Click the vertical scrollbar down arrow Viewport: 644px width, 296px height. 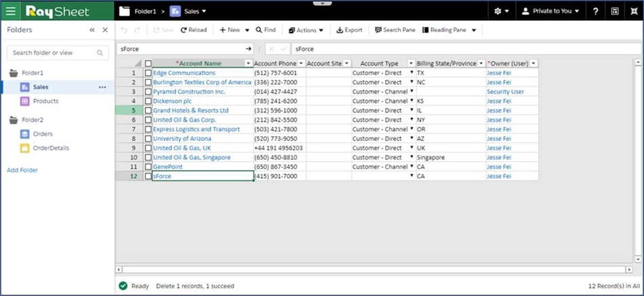638,259
